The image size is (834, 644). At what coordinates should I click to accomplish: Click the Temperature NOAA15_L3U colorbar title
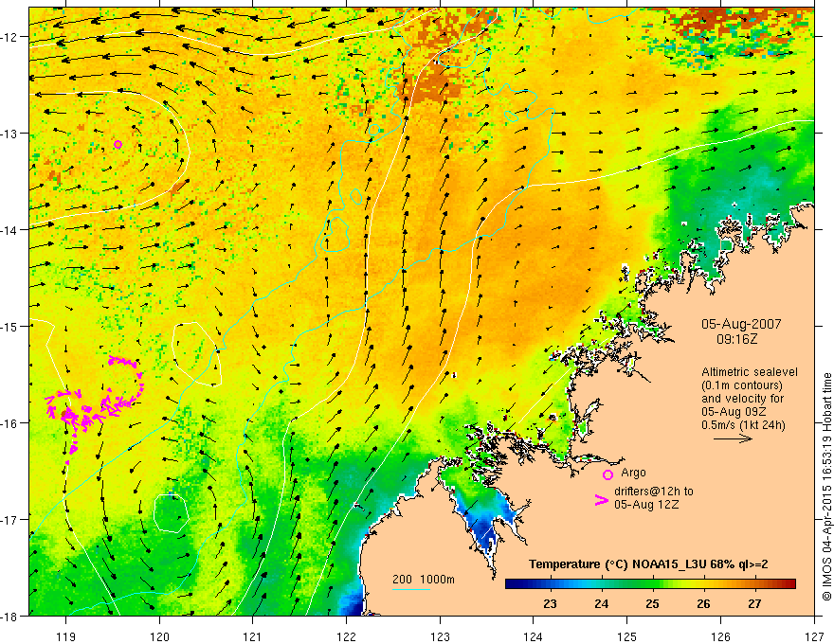pos(648,564)
